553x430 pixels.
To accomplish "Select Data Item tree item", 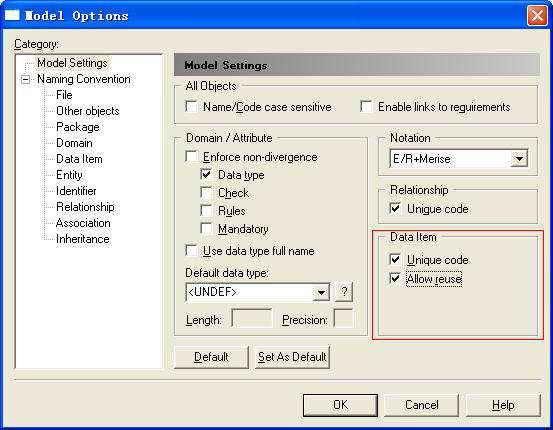I will (x=79, y=159).
